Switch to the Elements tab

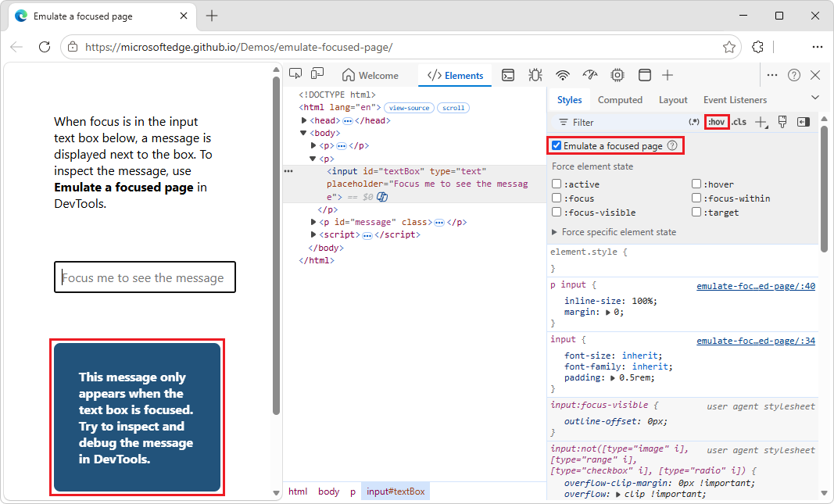pyautogui.click(x=455, y=76)
